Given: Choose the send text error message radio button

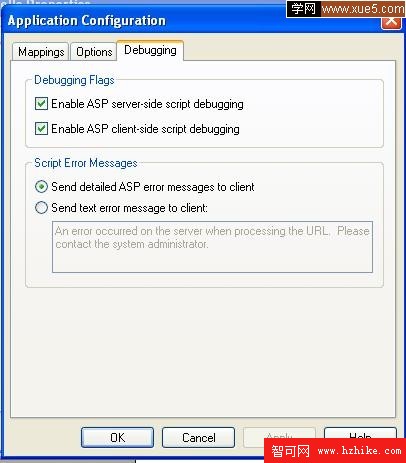Looking at the screenshot, I should click(41, 208).
